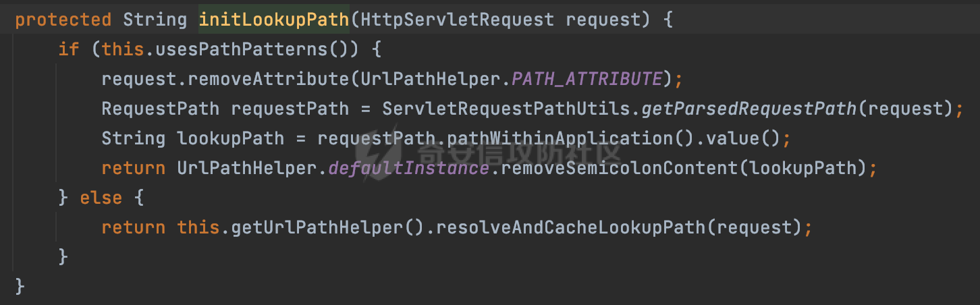Click the else keyword

tap(101, 198)
